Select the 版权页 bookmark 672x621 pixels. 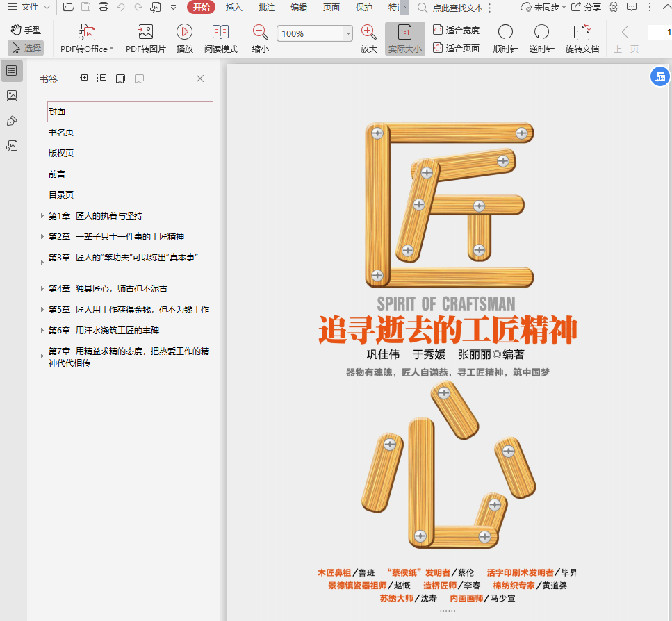(x=61, y=154)
